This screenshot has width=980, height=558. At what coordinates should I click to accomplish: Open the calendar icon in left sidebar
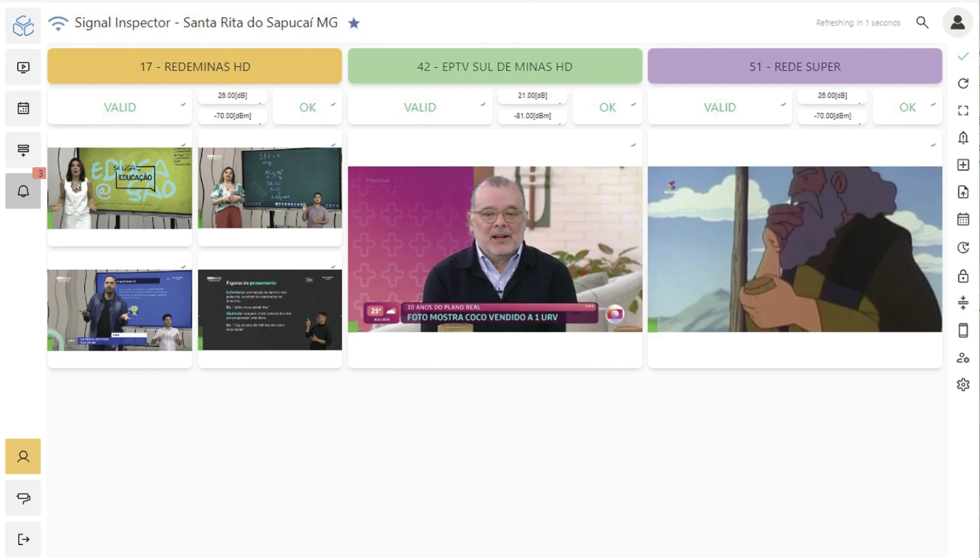[23, 108]
